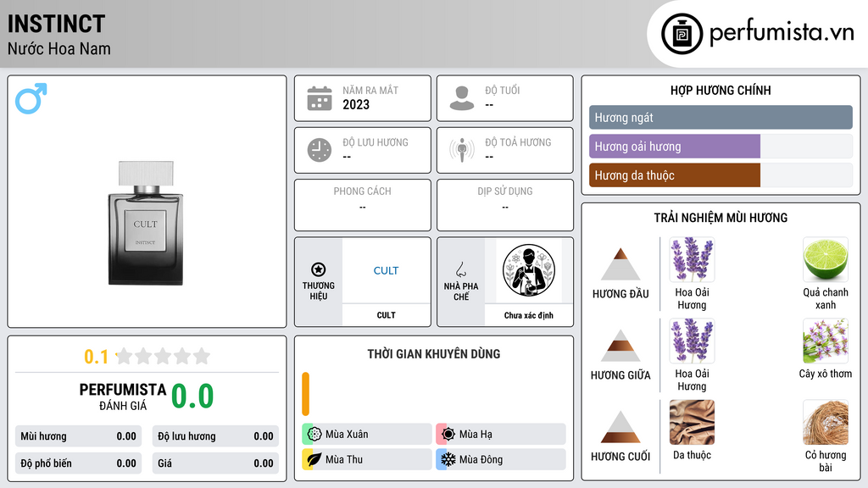Click the Hương giữa pyramid icon

tap(620, 346)
